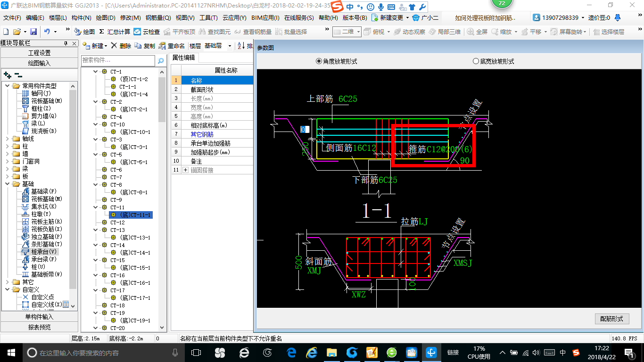Open the 基础层 floor dropdown
The image size is (644, 362).
230,46
